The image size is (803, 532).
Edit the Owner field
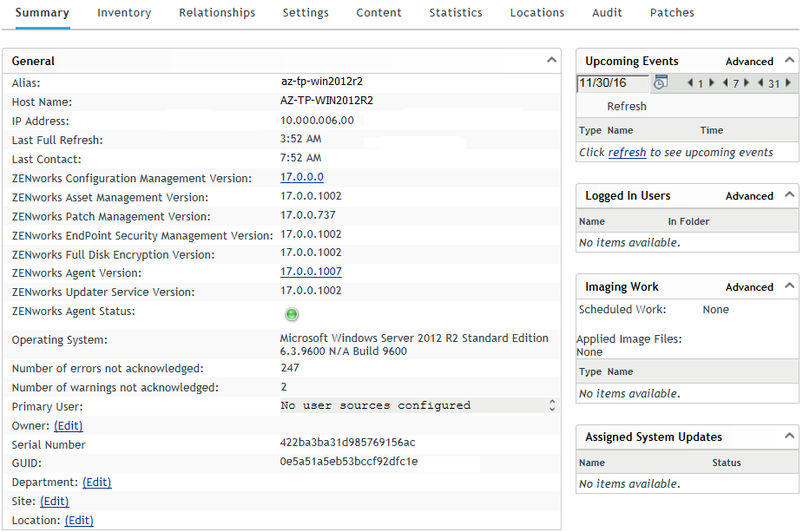coord(69,426)
